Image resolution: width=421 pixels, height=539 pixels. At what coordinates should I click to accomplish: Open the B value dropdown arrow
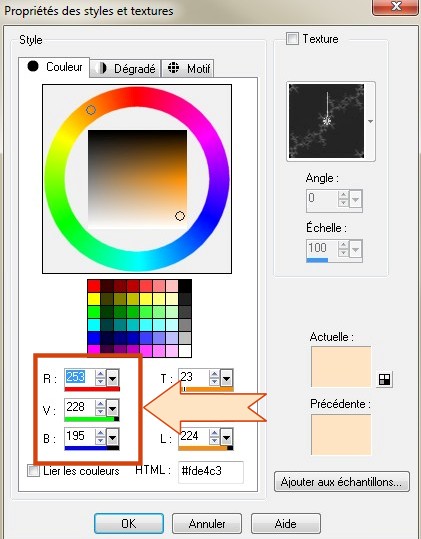[113, 437]
